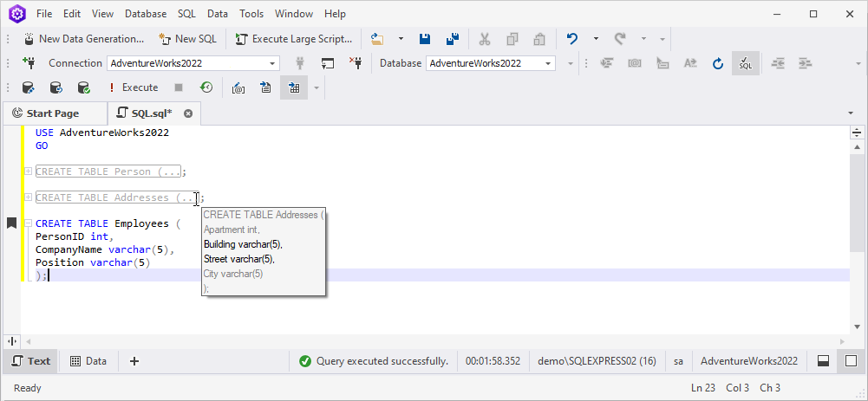Image resolution: width=868 pixels, height=401 pixels.
Task: Click the 'PersonID int,' line
Action: (75, 236)
